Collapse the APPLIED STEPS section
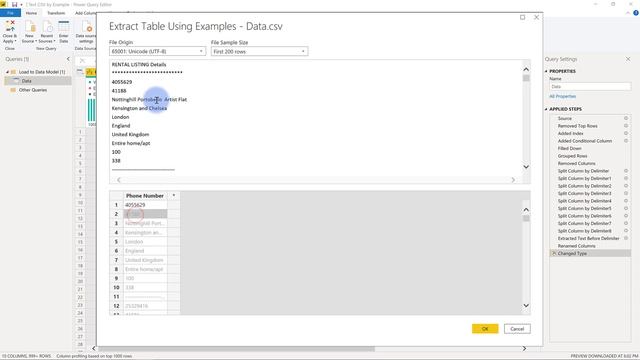Image resolution: width=640 pixels, height=360 pixels. (546, 109)
